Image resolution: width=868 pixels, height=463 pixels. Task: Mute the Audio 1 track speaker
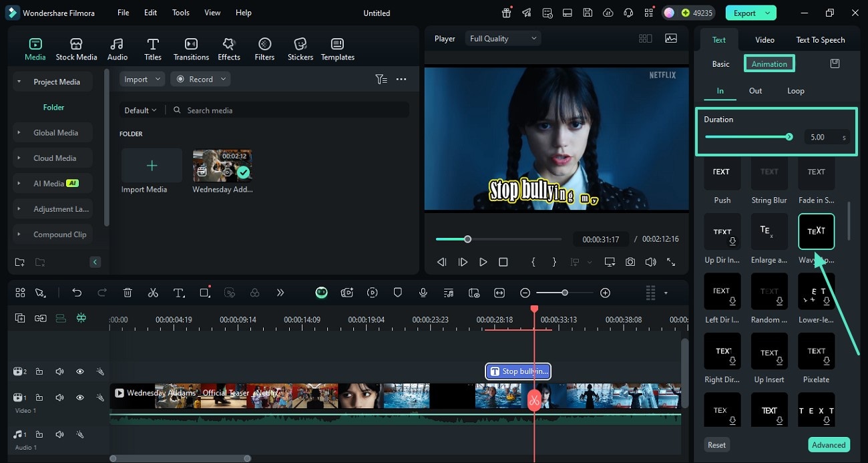[x=59, y=434]
